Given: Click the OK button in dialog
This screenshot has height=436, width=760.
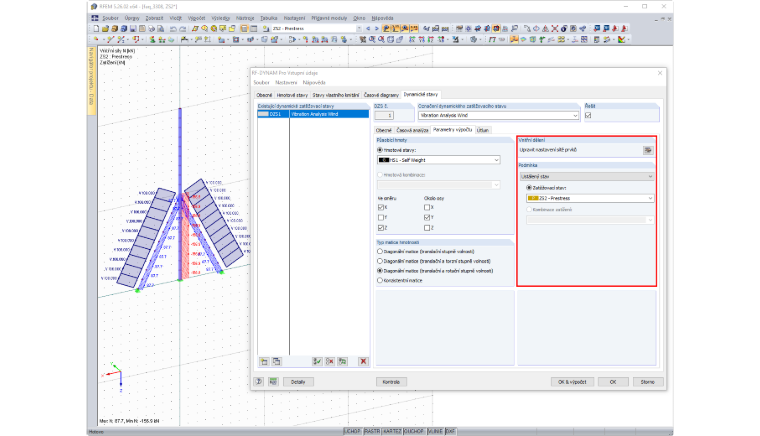Looking at the screenshot, I should pos(613,382).
